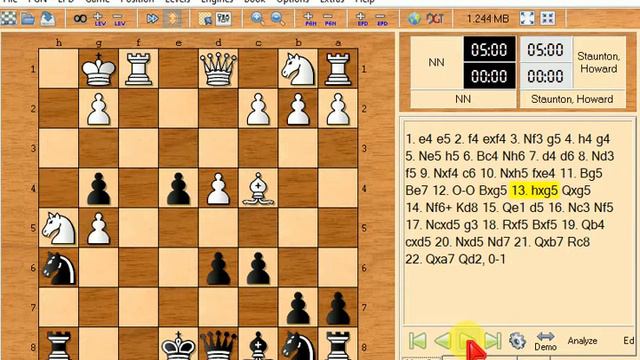The height and width of the screenshot is (360, 640).
Task: Select the white queen on d1
Action: pyautogui.click(x=218, y=69)
